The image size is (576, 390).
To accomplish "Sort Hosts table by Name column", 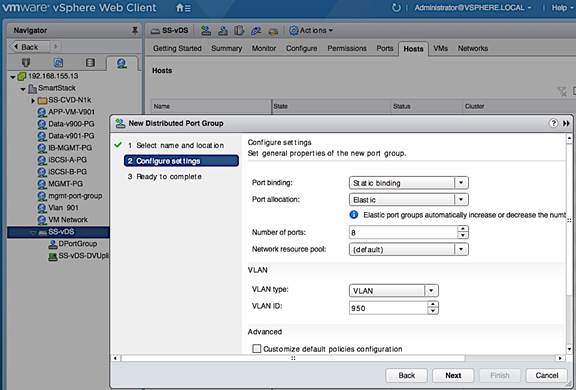I will tap(211, 106).
